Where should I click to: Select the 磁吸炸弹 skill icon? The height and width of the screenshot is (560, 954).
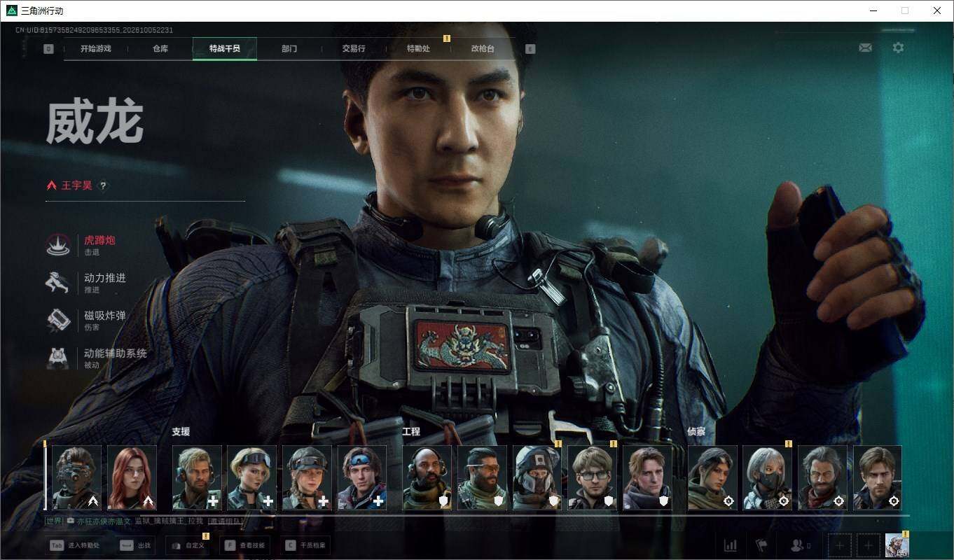coord(58,321)
